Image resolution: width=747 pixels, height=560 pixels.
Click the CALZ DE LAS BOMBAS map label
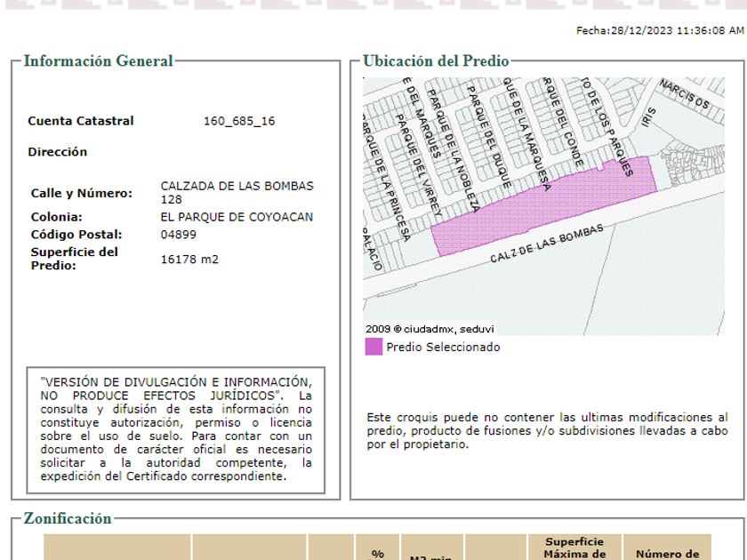(x=546, y=244)
